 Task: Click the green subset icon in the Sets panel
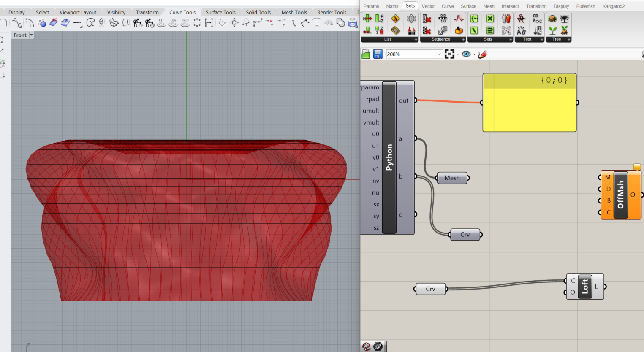pos(490,30)
